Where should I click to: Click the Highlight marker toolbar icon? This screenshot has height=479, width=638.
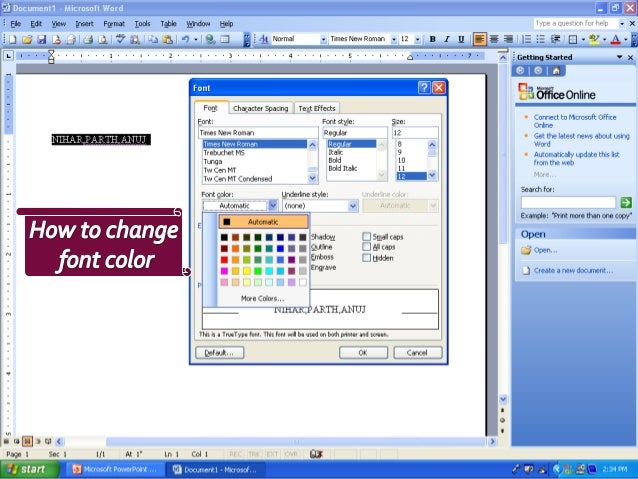594,39
